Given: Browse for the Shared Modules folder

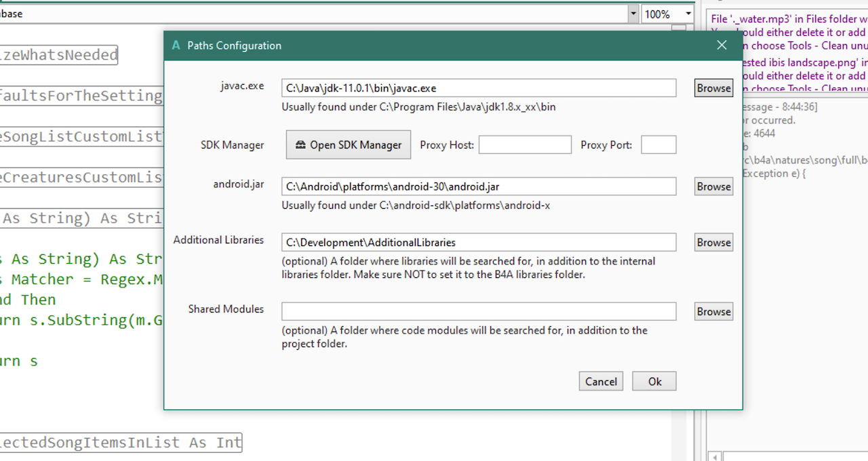Looking at the screenshot, I should (713, 311).
